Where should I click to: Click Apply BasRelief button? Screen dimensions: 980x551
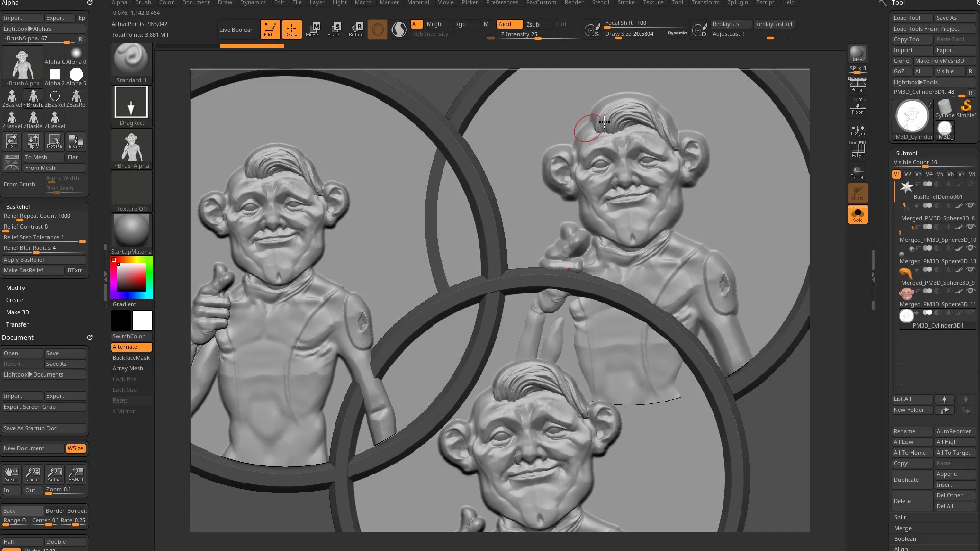click(43, 260)
